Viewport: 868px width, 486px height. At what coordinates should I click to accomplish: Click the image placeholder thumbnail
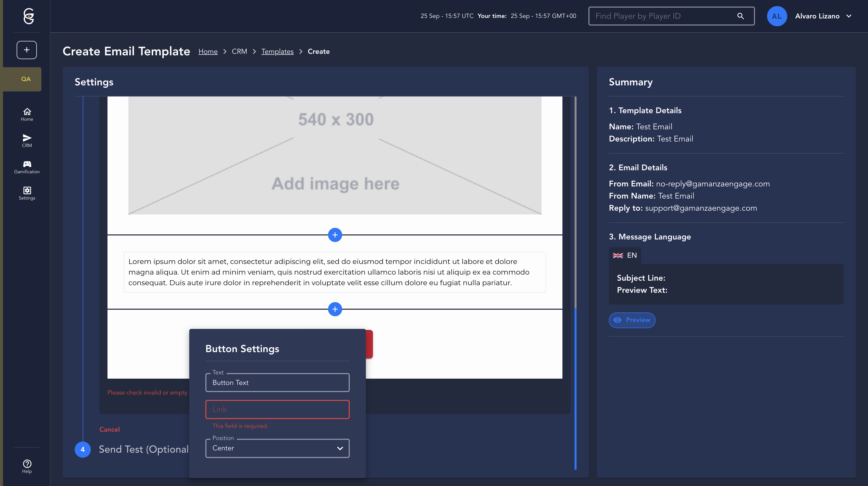(x=335, y=155)
